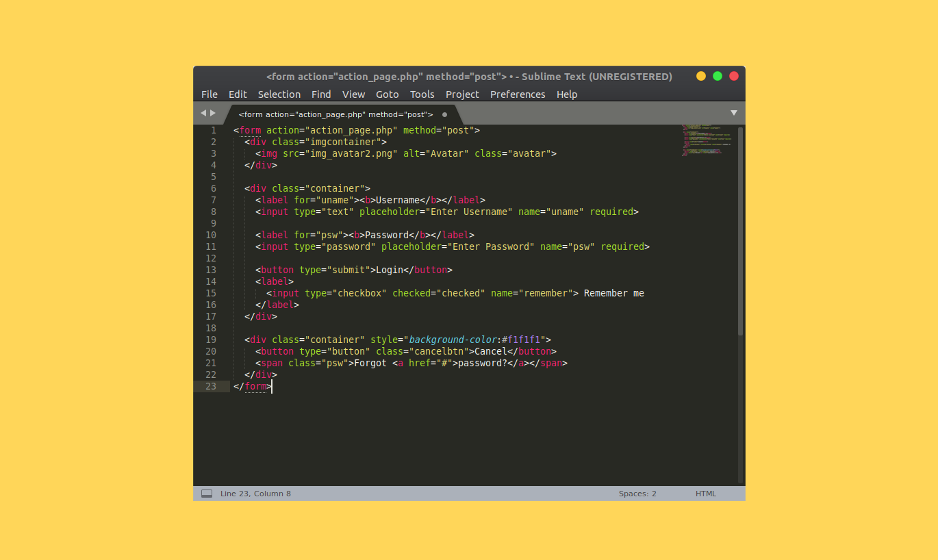Click "Enter Password" placeholder text

point(491,246)
